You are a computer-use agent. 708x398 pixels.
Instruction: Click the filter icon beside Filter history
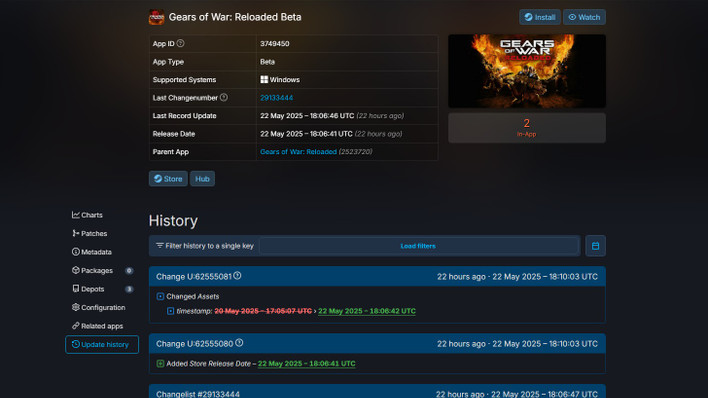(x=159, y=246)
